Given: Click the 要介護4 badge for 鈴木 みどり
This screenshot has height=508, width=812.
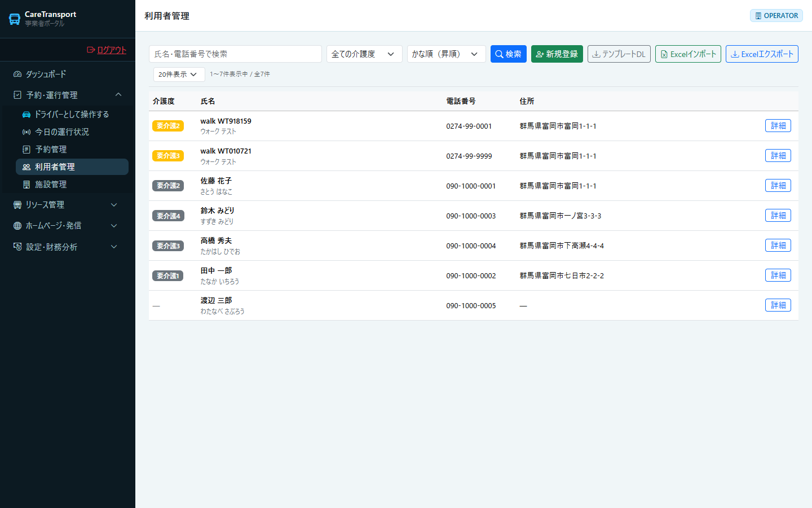Looking at the screenshot, I should point(168,216).
